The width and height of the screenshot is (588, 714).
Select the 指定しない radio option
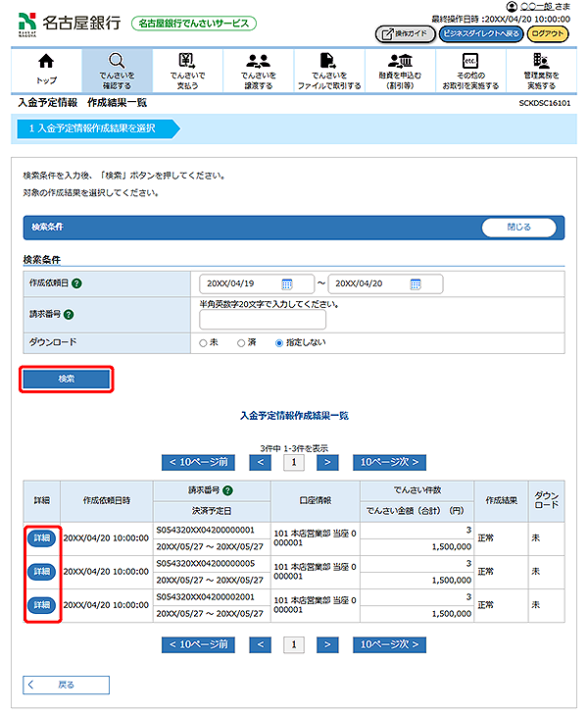pos(279,343)
